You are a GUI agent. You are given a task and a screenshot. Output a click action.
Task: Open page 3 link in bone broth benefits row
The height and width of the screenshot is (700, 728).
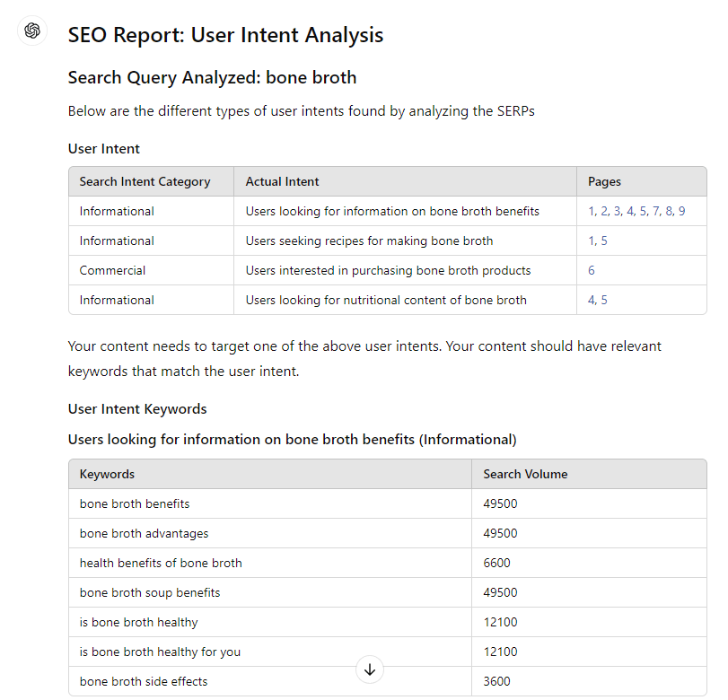coord(617,211)
